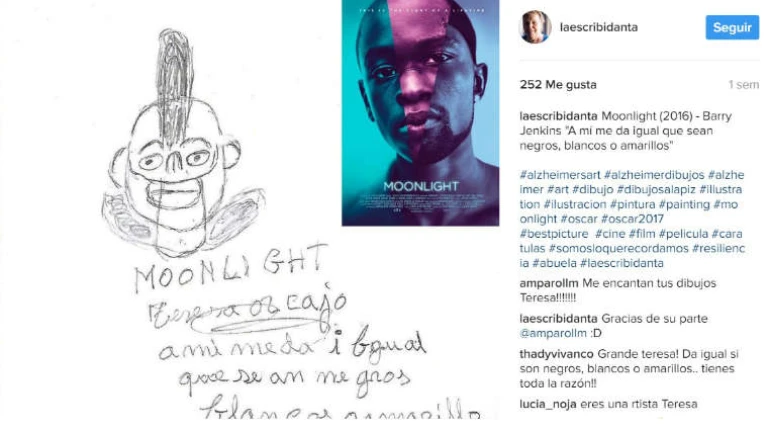768x432 pixels.
Task: Open the laescribidanta username in header
Action: pos(599,27)
